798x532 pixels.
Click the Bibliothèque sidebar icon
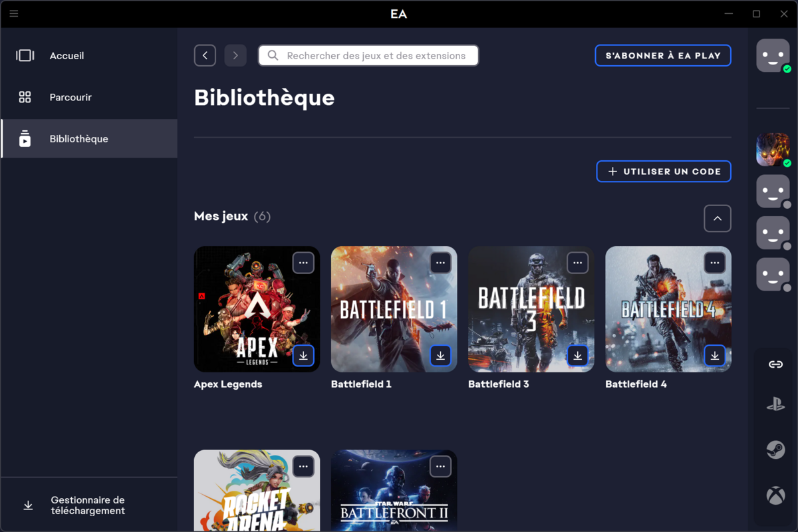click(x=25, y=138)
